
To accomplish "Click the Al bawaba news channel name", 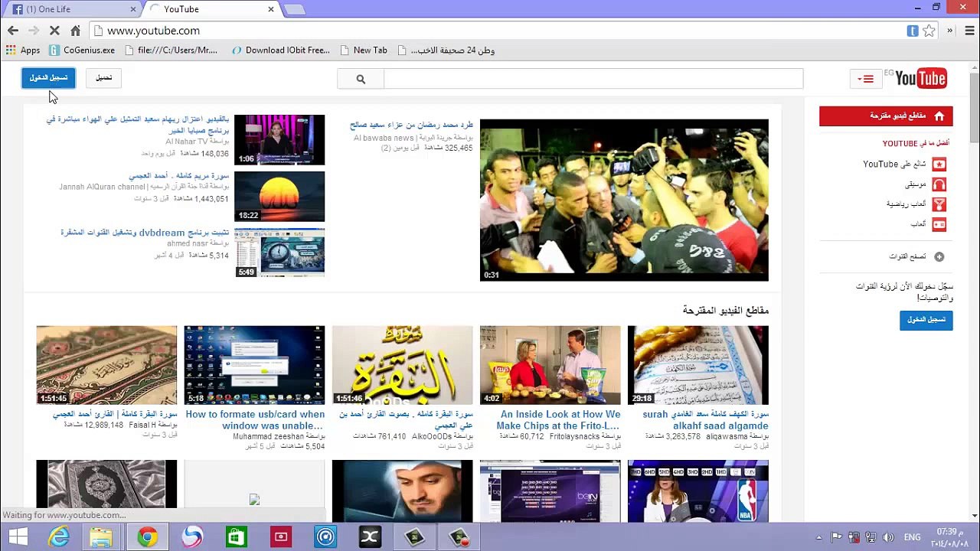I will coord(384,138).
